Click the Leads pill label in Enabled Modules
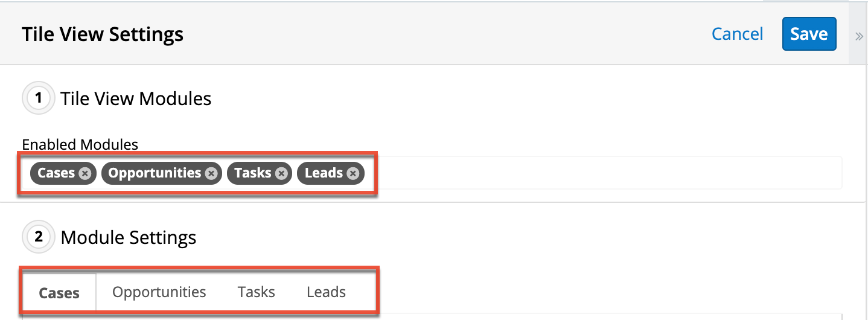Image resolution: width=868 pixels, height=320 pixels. click(x=324, y=173)
